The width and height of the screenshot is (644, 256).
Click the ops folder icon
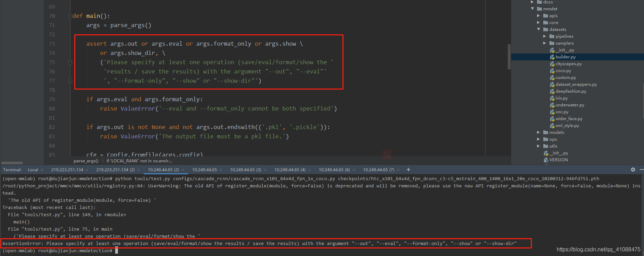(x=546, y=139)
